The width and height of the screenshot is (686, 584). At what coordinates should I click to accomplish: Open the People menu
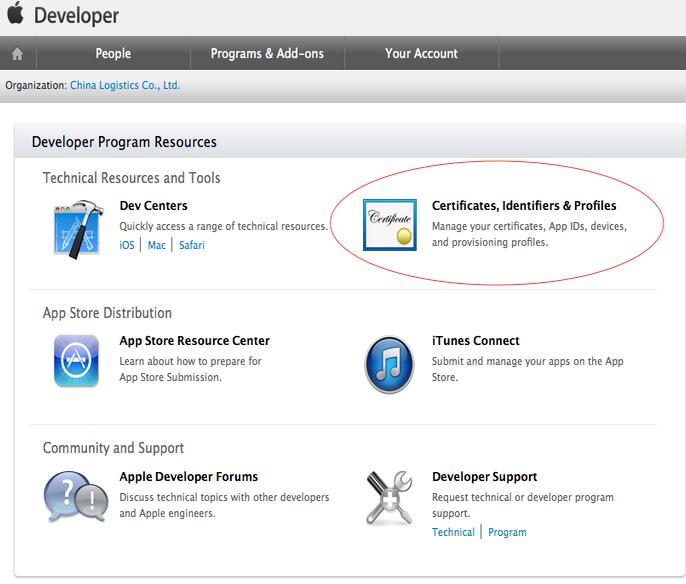pos(113,53)
